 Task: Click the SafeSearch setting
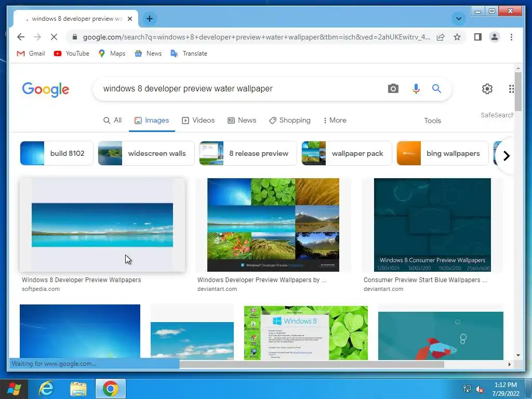[x=497, y=115]
